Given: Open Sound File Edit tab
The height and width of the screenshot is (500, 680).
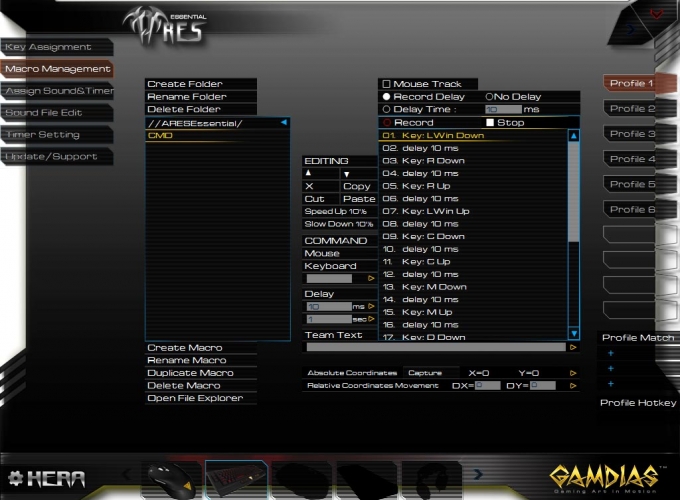Looking at the screenshot, I should 57,112.
